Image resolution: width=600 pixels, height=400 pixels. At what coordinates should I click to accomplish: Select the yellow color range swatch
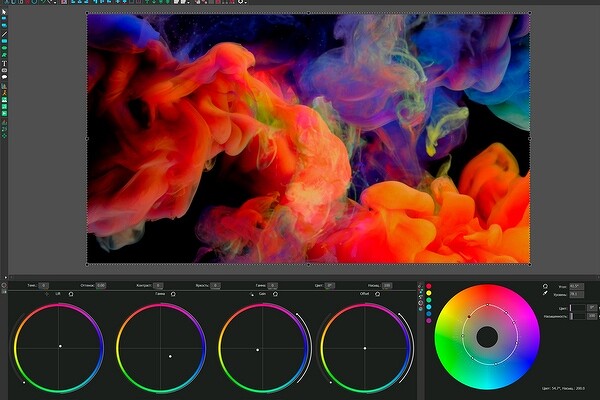(429, 294)
